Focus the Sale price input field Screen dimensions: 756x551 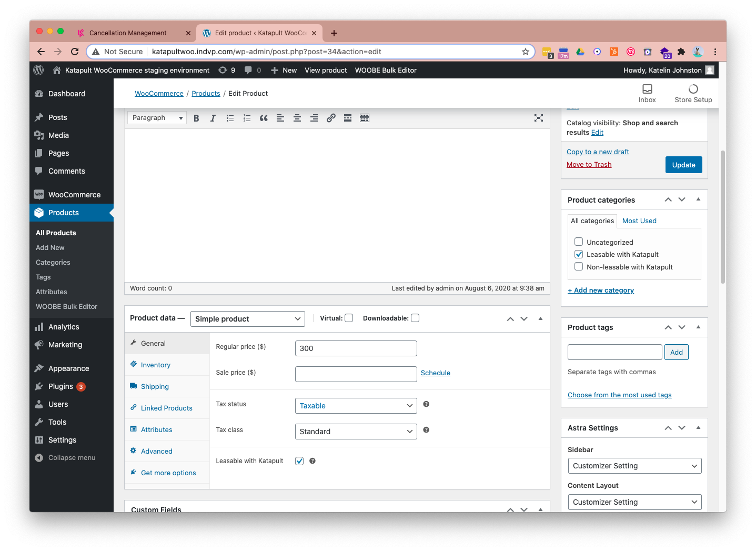pyautogui.click(x=356, y=374)
